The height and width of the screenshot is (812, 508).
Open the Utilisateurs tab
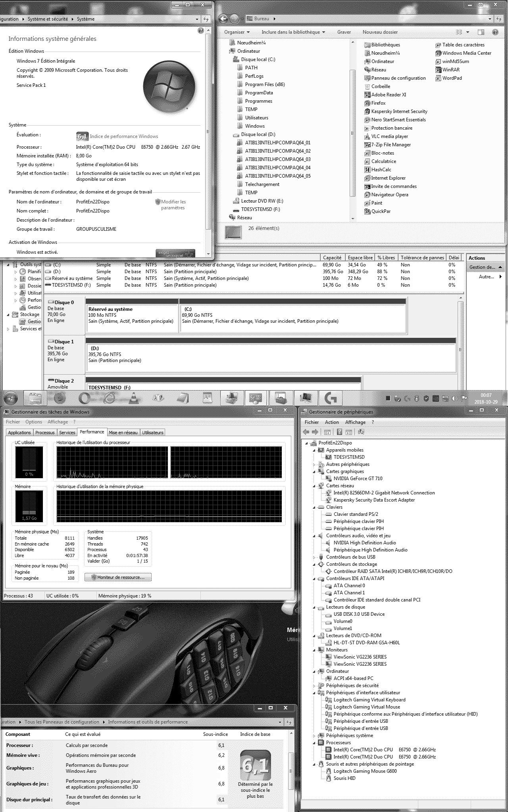point(153,433)
